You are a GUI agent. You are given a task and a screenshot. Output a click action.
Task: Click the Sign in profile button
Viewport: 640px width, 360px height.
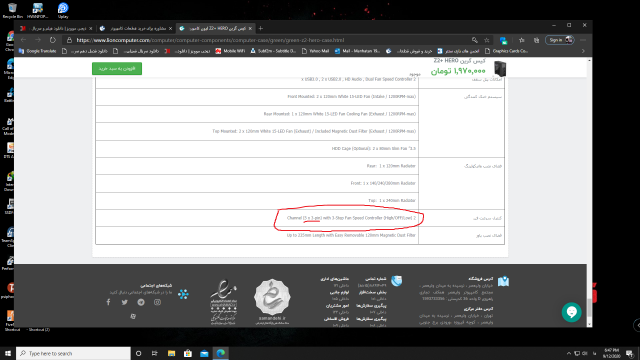(x=560, y=40)
